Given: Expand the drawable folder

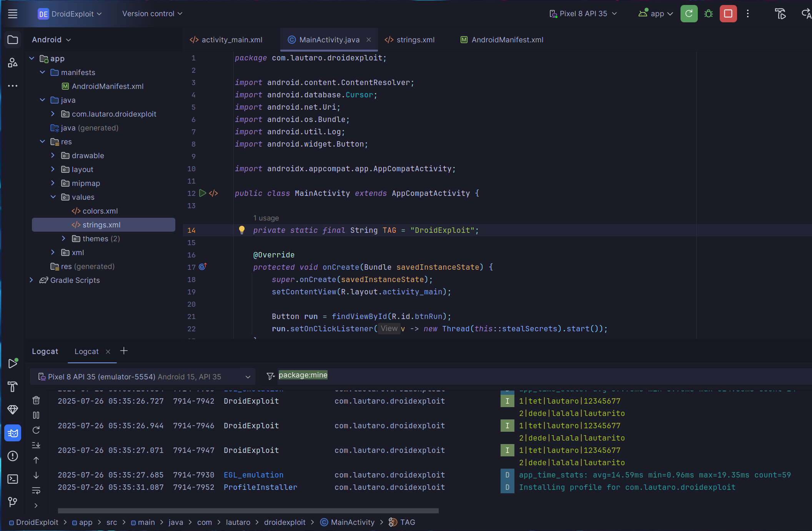Looking at the screenshot, I should pos(53,155).
